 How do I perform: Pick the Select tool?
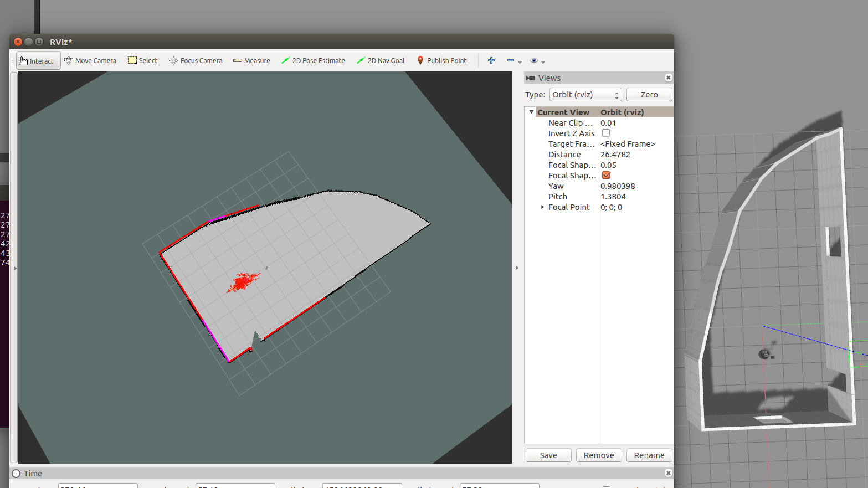tap(142, 60)
